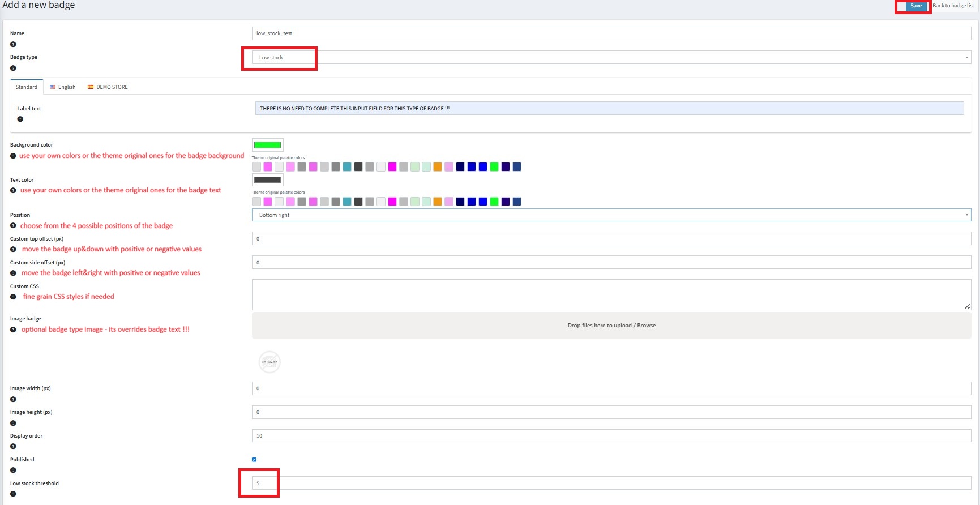Click the Custom CSS help icon
This screenshot has height=505, width=980.
tap(13, 297)
